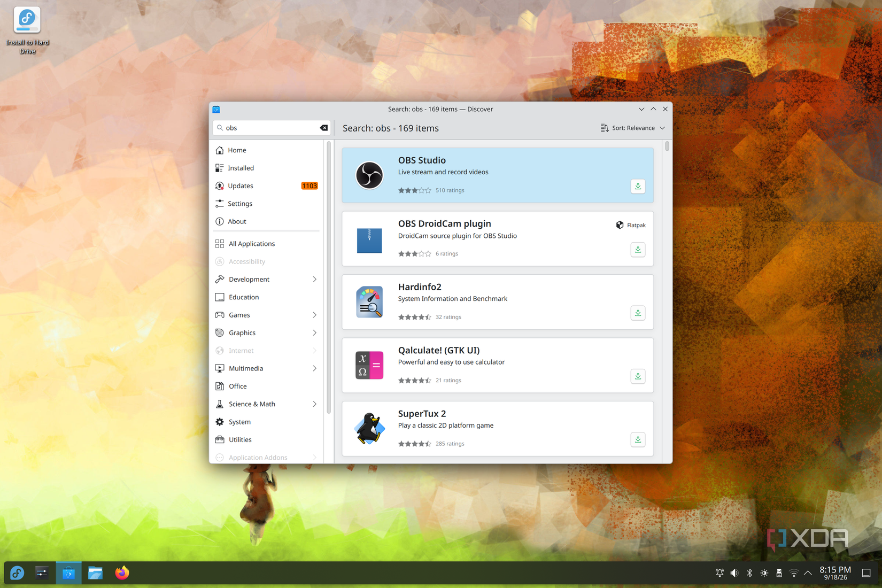This screenshot has width=882, height=588.
Task: Open the volume control tray icon
Action: 734,573
